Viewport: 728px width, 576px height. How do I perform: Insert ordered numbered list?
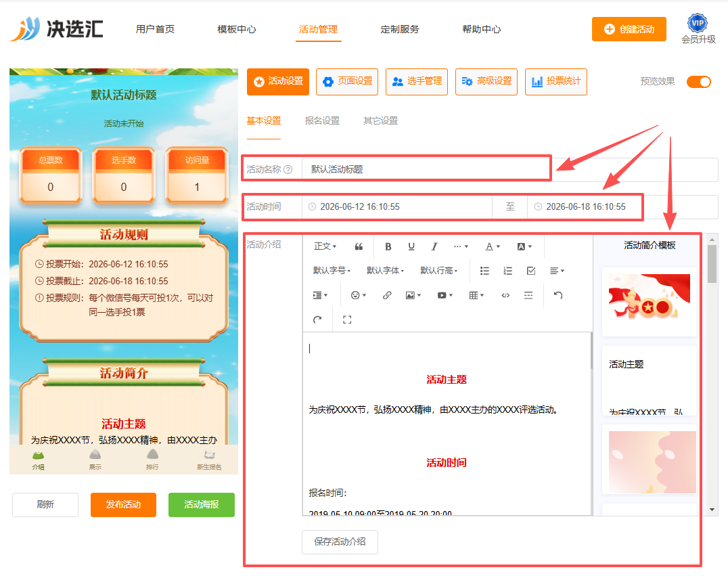point(508,271)
